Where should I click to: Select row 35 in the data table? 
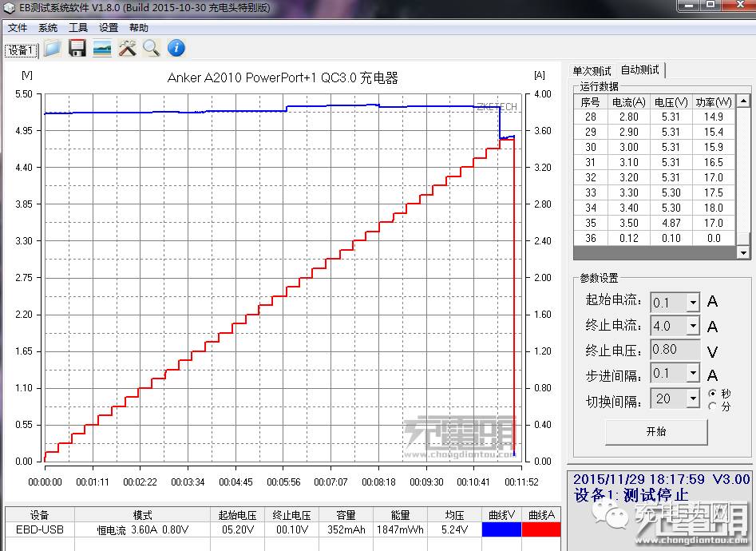click(655, 223)
